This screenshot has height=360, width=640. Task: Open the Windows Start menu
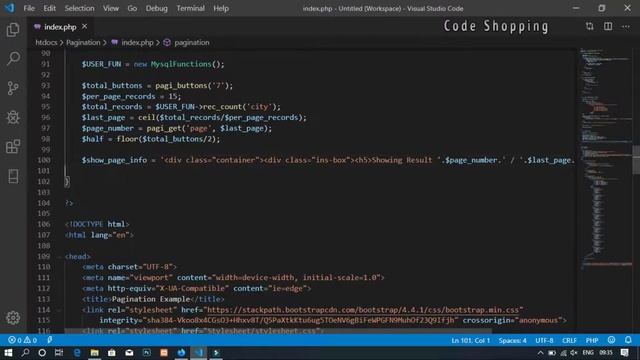(8, 353)
